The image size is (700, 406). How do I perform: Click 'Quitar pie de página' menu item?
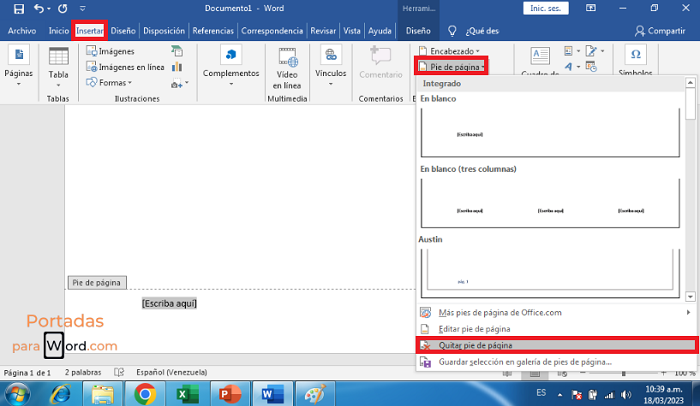[556, 345]
